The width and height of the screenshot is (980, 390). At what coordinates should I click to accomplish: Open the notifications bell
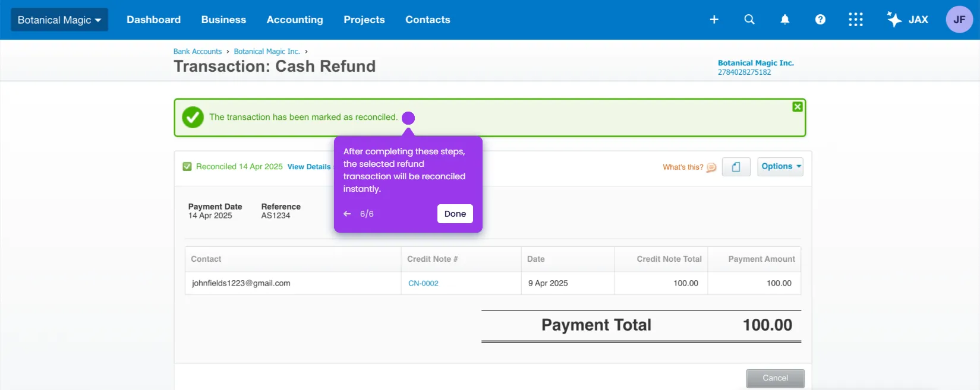(x=785, y=20)
